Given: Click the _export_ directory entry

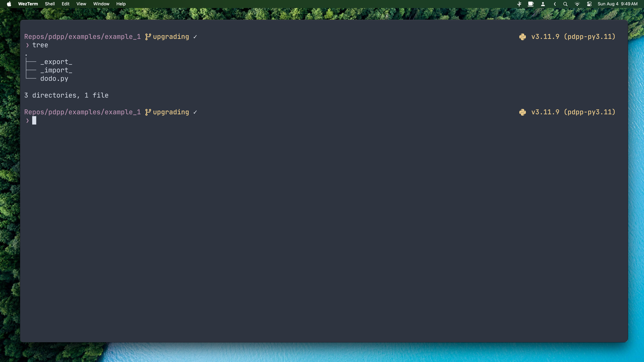Looking at the screenshot, I should 56,62.
